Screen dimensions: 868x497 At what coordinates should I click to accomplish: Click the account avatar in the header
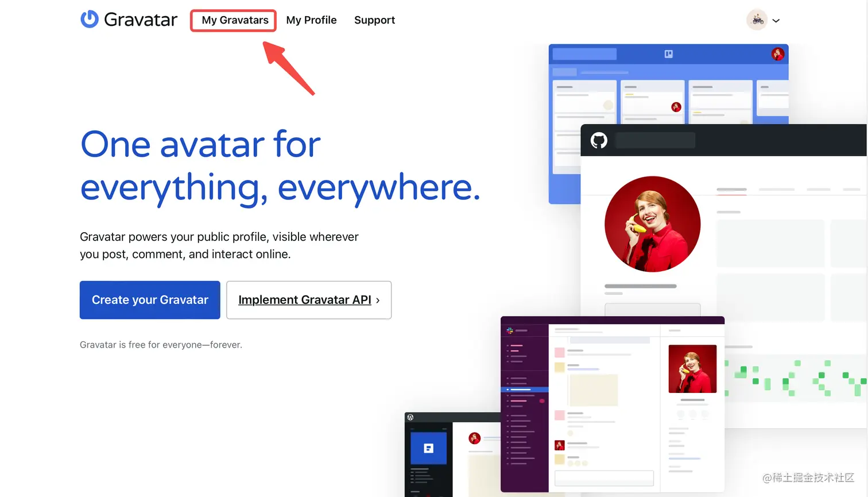757,20
